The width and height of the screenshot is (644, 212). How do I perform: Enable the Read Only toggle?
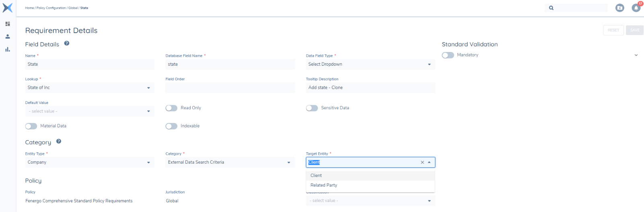point(171,108)
